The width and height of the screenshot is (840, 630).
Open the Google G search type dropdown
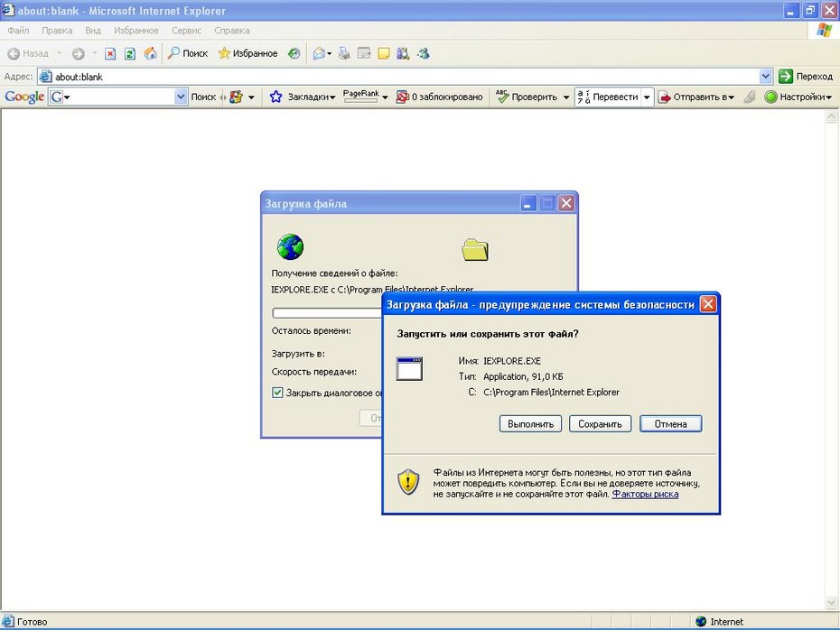click(x=60, y=97)
